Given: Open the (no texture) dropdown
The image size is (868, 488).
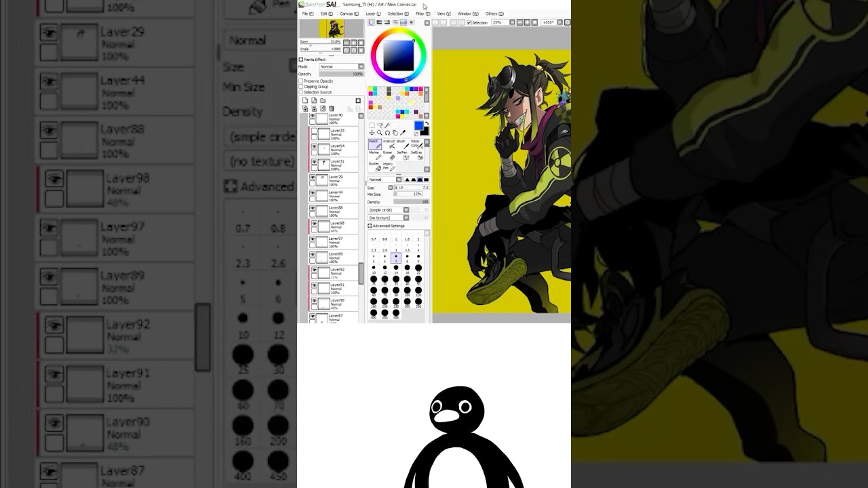Looking at the screenshot, I should pos(389,218).
